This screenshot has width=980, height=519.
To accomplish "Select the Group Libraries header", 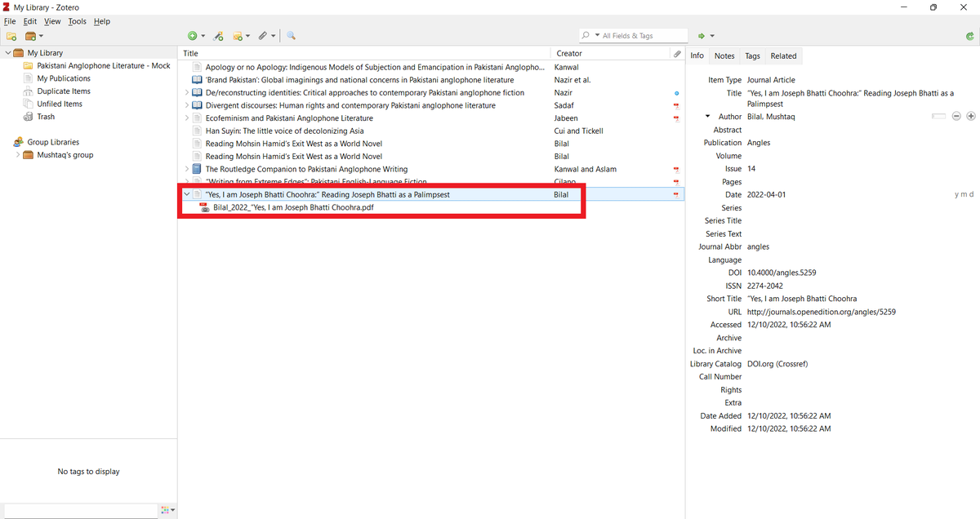I will click(53, 142).
